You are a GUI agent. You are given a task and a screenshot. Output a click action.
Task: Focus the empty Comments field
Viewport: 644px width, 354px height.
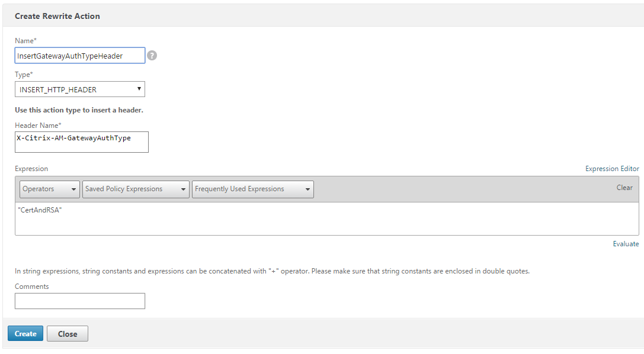click(79, 301)
